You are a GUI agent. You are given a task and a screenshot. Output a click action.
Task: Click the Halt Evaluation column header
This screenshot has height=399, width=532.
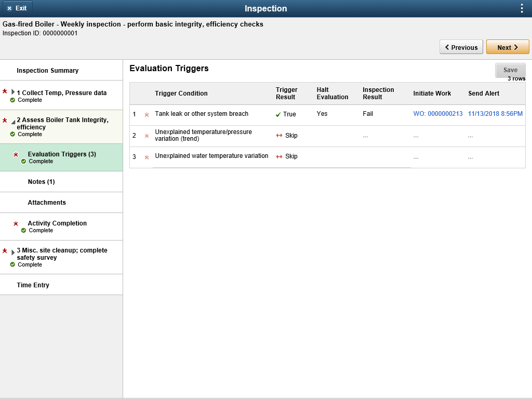(332, 94)
